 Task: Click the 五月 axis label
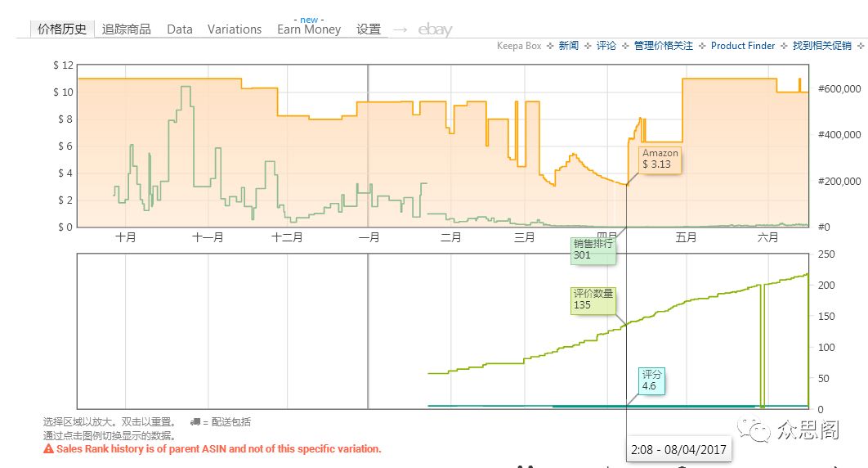(x=686, y=237)
